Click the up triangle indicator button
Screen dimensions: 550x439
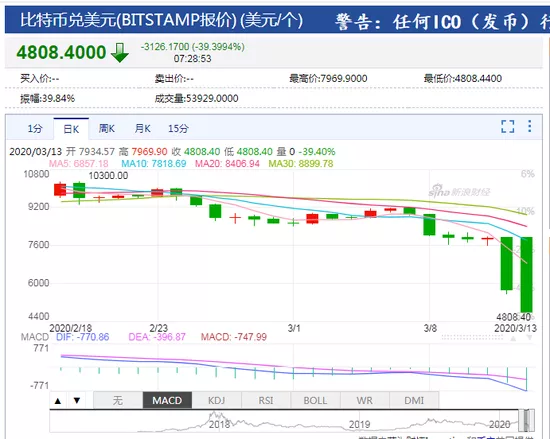tap(58, 400)
